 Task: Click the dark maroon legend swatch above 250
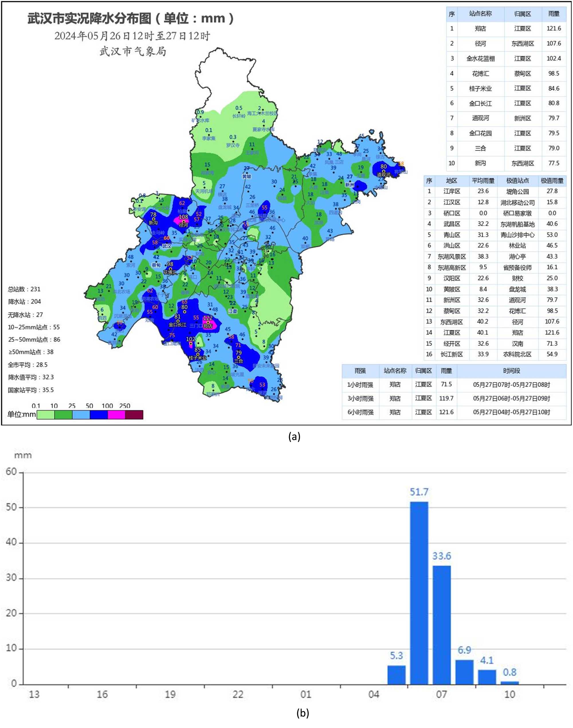coord(134,415)
